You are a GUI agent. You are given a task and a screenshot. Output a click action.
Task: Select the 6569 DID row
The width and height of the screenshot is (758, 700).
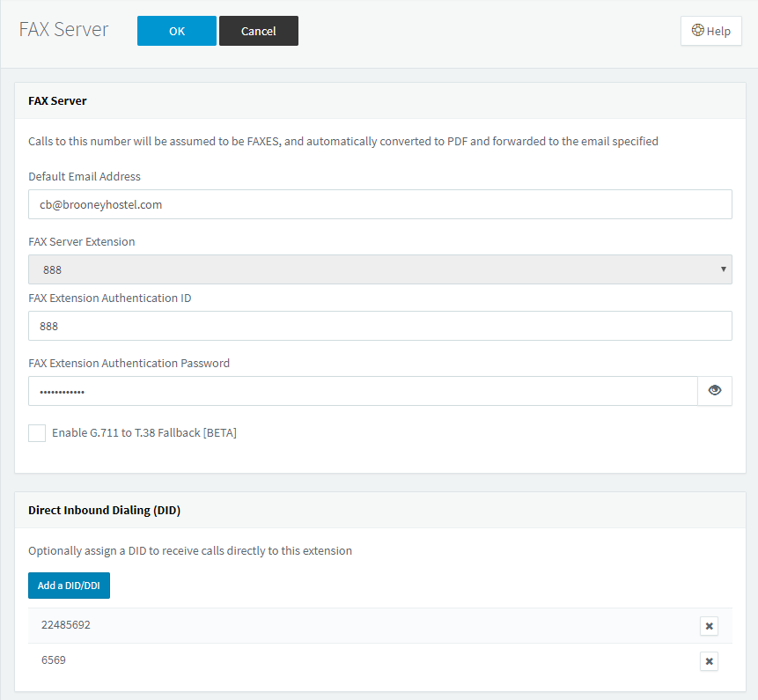380,661
